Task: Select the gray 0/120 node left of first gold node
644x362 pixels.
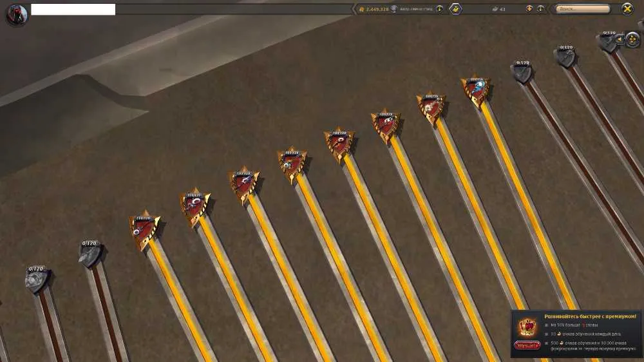Action: (x=90, y=254)
